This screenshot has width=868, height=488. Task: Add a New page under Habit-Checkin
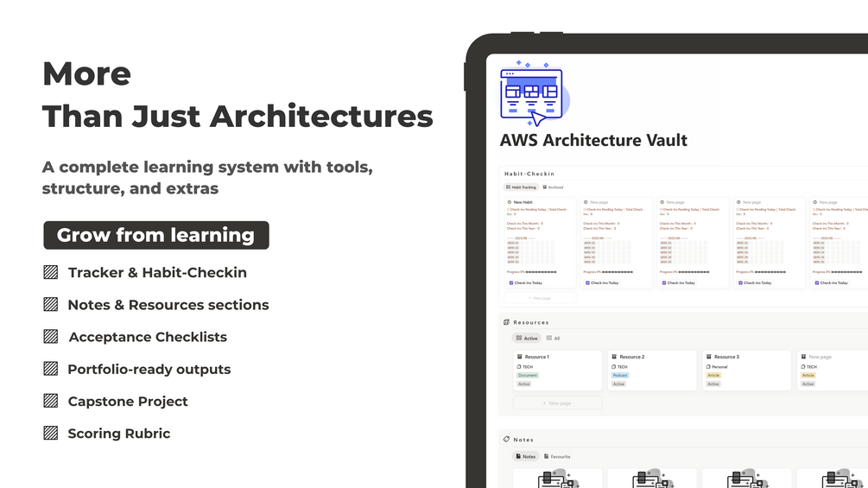point(540,298)
